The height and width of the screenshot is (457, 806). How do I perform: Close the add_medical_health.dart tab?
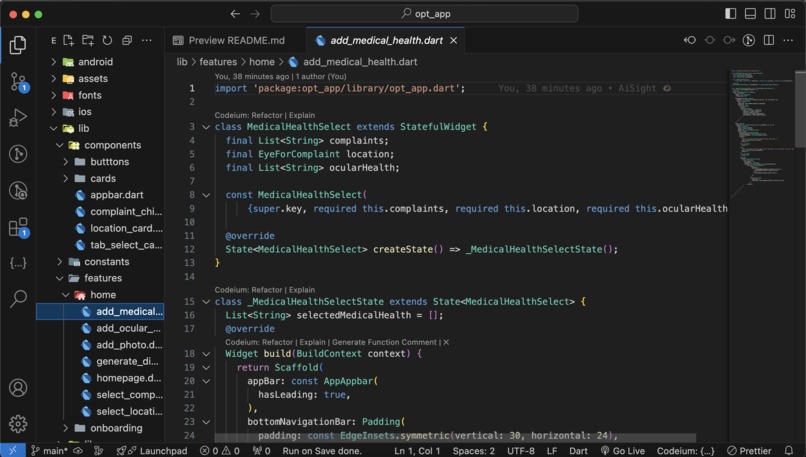click(x=453, y=41)
